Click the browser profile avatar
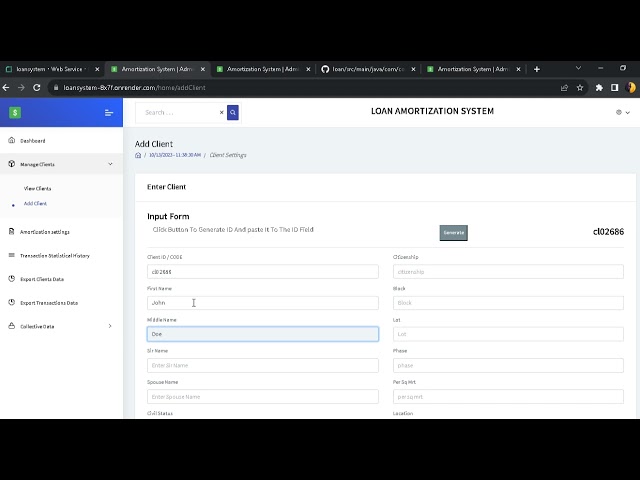The height and width of the screenshot is (480, 640). 631,88
